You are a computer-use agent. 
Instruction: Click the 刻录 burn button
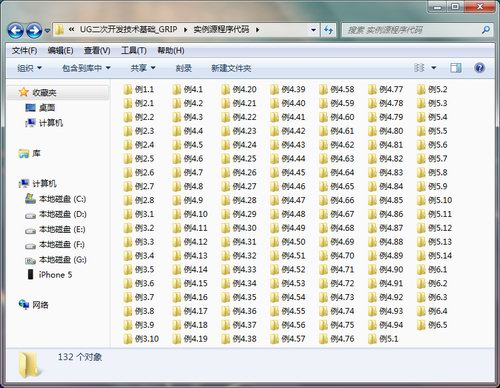(184, 68)
